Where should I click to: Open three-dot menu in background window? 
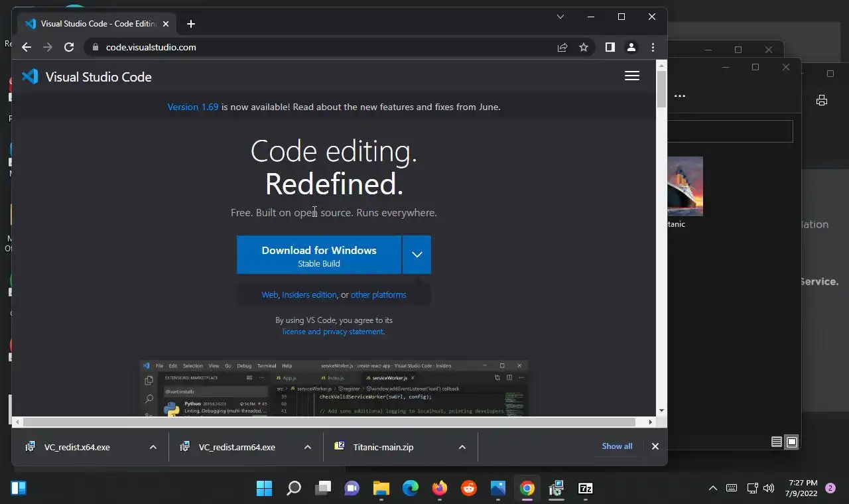679,96
